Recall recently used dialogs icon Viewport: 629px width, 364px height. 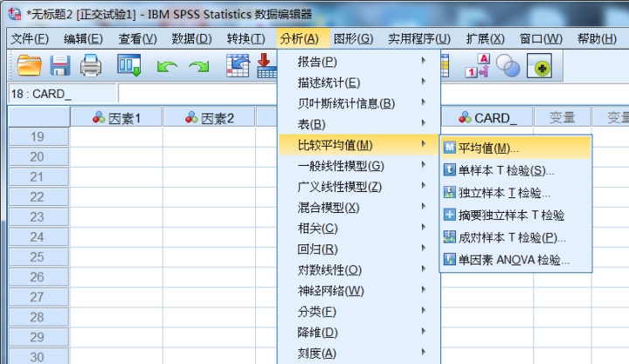[129, 65]
